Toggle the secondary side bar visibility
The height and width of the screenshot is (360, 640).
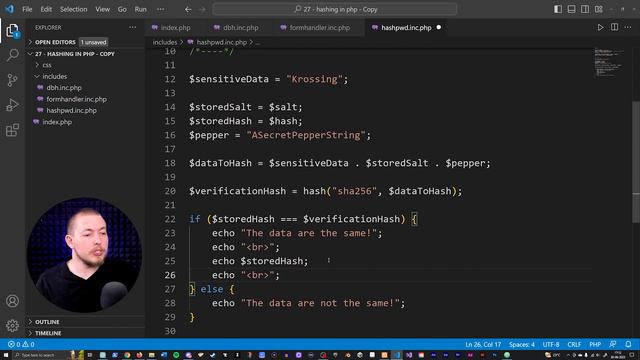coord(585,9)
